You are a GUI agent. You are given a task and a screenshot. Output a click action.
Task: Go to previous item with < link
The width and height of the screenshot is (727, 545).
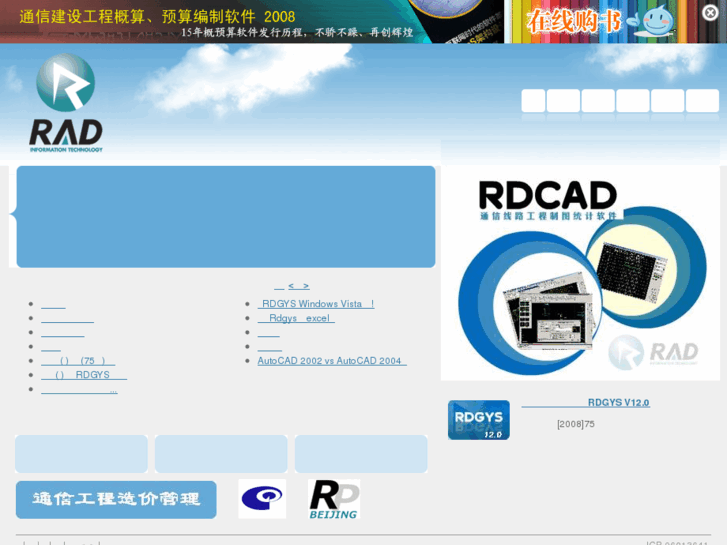point(291,286)
